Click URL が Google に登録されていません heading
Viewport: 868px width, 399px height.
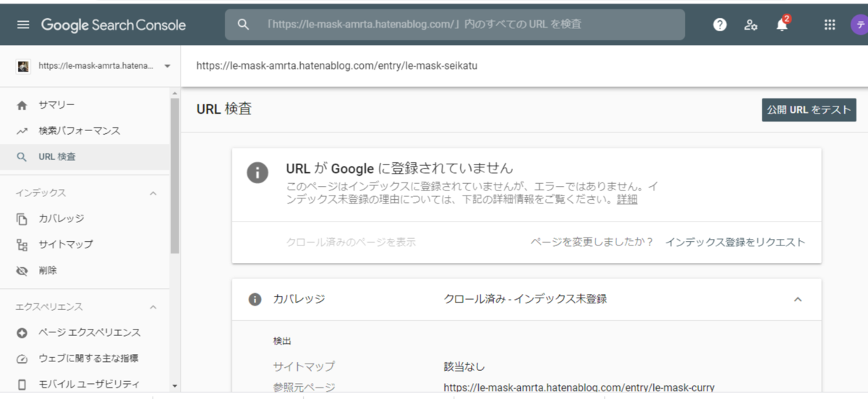(399, 168)
